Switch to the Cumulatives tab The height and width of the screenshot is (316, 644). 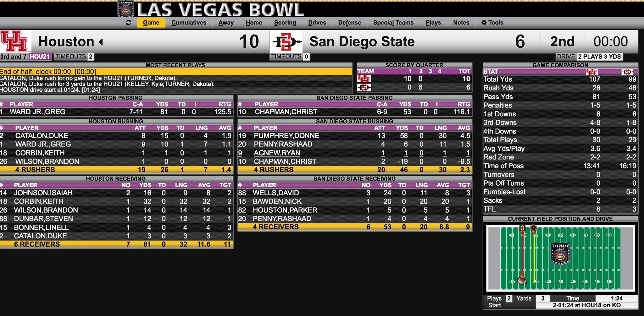point(189,23)
